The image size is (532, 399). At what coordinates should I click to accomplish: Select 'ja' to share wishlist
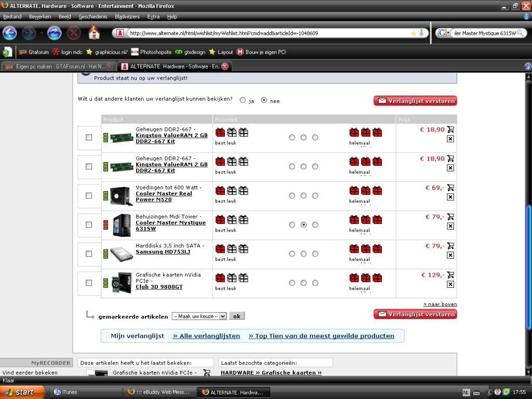tap(243, 100)
